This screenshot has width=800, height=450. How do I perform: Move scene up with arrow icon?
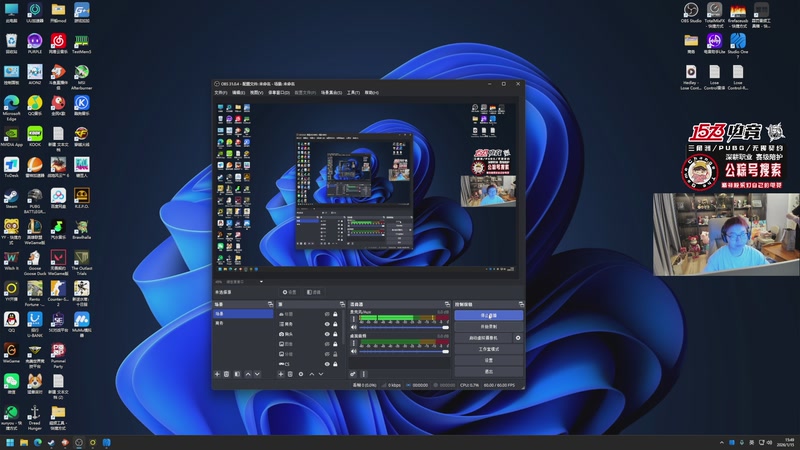pos(248,374)
